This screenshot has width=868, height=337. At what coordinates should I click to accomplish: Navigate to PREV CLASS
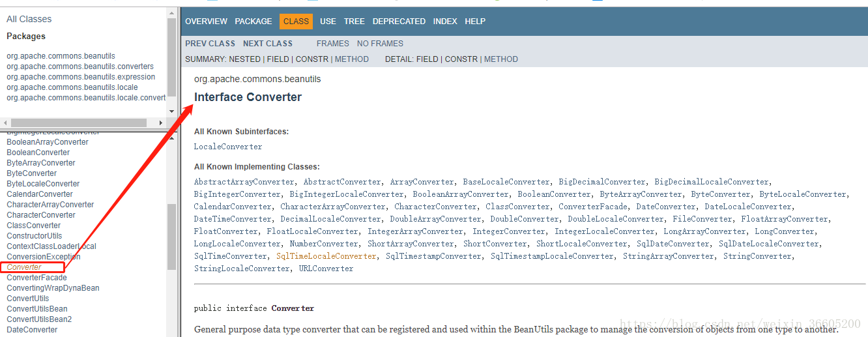[x=210, y=44]
